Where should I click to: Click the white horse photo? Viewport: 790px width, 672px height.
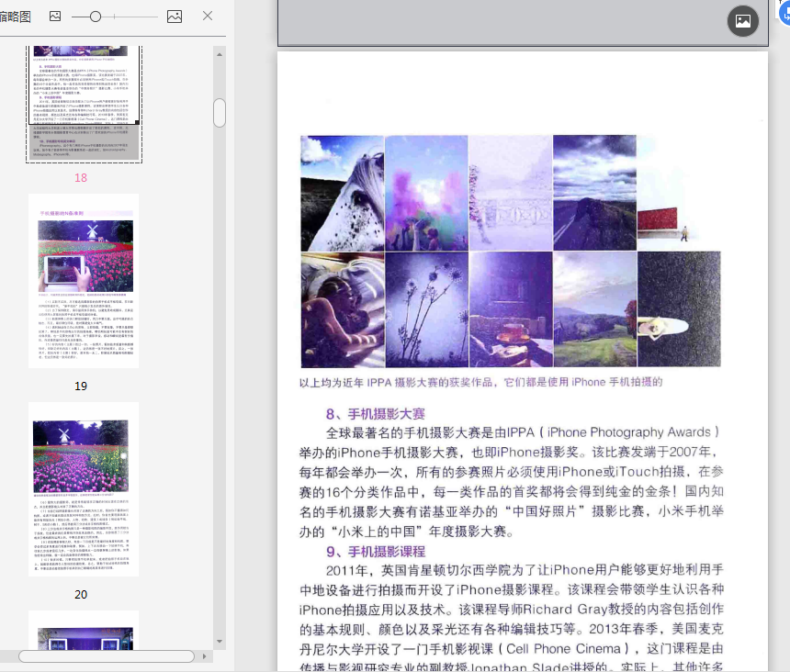coord(342,194)
